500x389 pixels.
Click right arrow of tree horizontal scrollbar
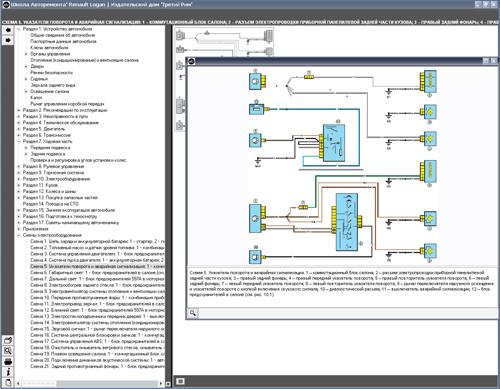click(x=161, y=383)
